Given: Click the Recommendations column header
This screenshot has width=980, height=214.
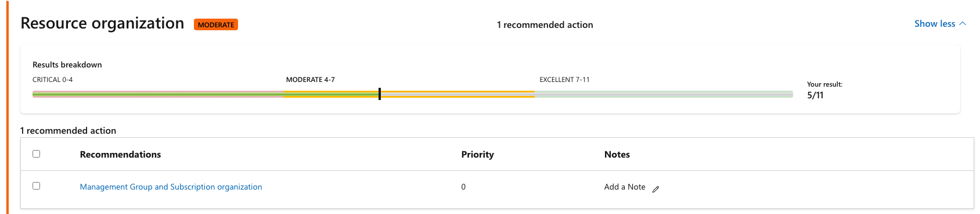Looking at the screenshot, I should point(120,154).
